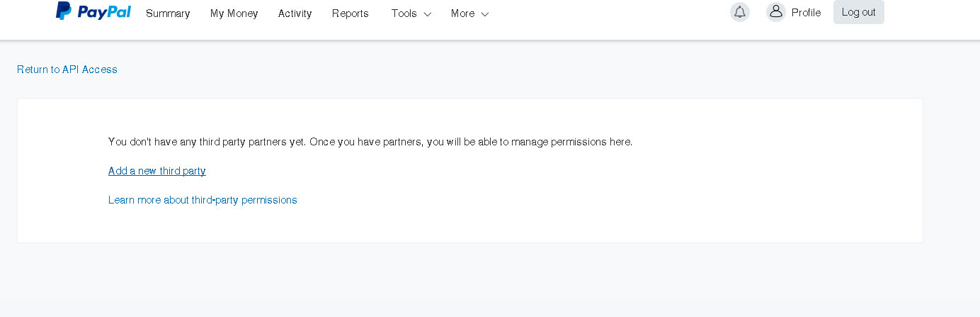Click the Add a new third party link
The height and width of the screenshot is (317, 980).
pyautogui.click(x=157, y=171)
